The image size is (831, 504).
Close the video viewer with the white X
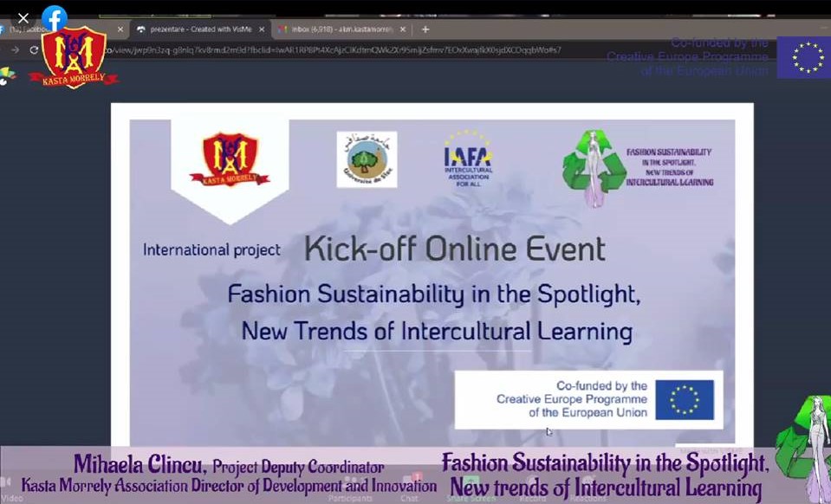point(23,19)
